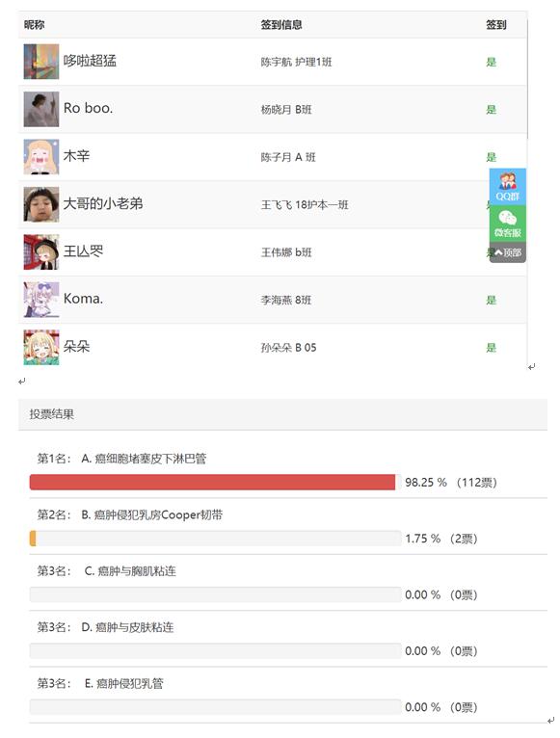This screenshot has height=738, width=560.
Task: Click the orange 1.75% vote bar
Action: coord(33,539)
